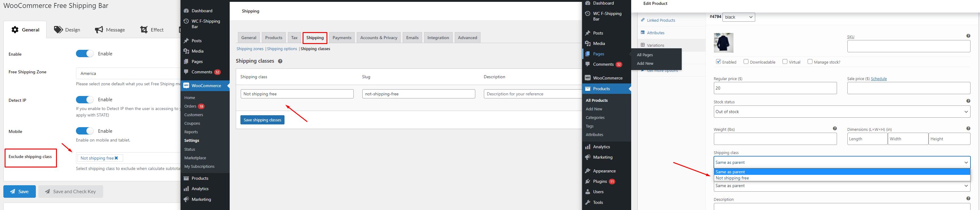Screen dimensions: 980x210
Task: Open Pages icon in right sidebar
Action: point(588,54)
